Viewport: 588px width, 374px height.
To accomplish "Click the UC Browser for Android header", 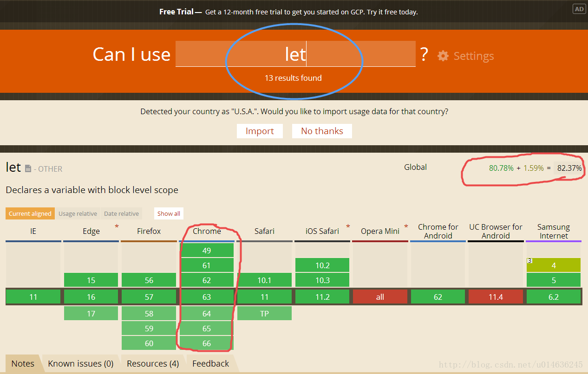I will (x=496, y=231).
